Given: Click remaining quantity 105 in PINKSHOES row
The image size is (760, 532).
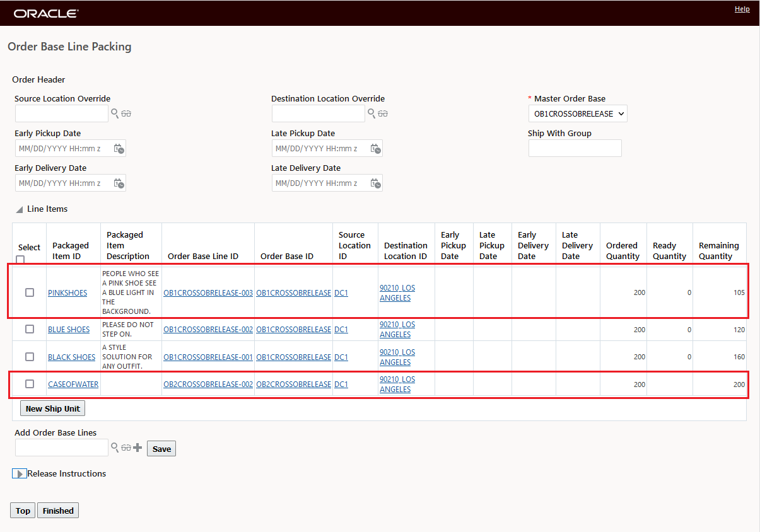Looking at the screenshot, I should tap(739, 292).
